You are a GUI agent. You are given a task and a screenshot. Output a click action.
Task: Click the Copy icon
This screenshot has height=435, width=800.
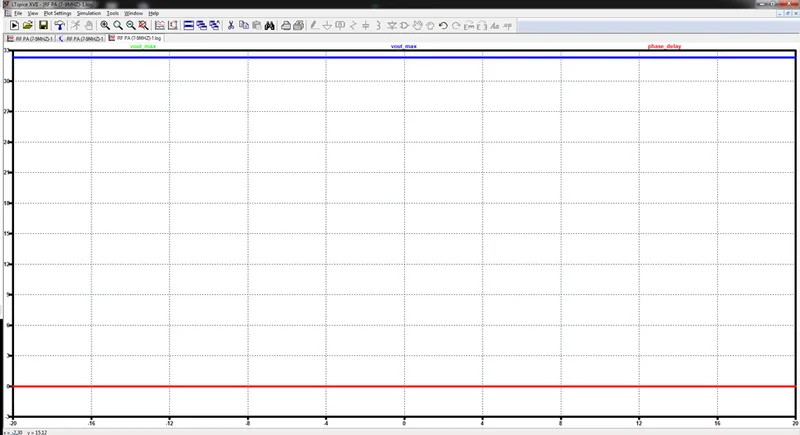[x=244, y=25]
